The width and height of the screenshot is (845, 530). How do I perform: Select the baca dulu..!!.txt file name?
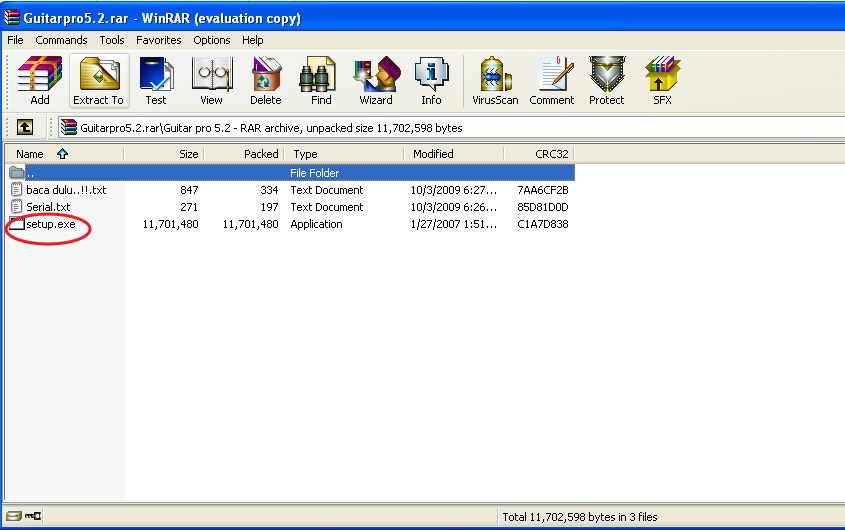66,190
